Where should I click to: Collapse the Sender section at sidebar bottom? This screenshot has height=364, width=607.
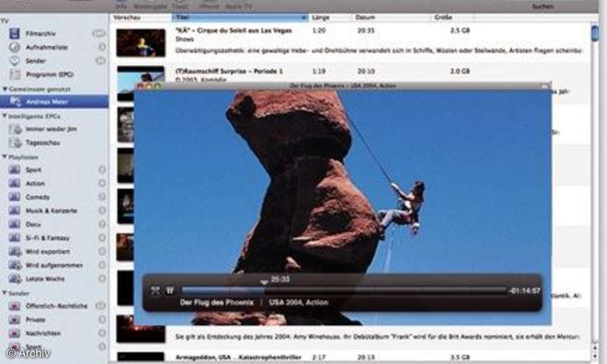coord(5,293)
